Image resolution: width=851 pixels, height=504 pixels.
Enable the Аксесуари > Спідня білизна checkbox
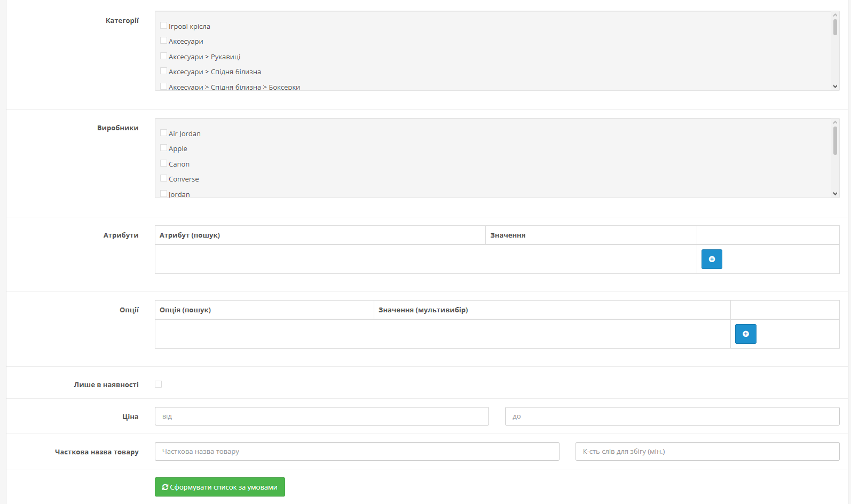click(x=164, y=71)
